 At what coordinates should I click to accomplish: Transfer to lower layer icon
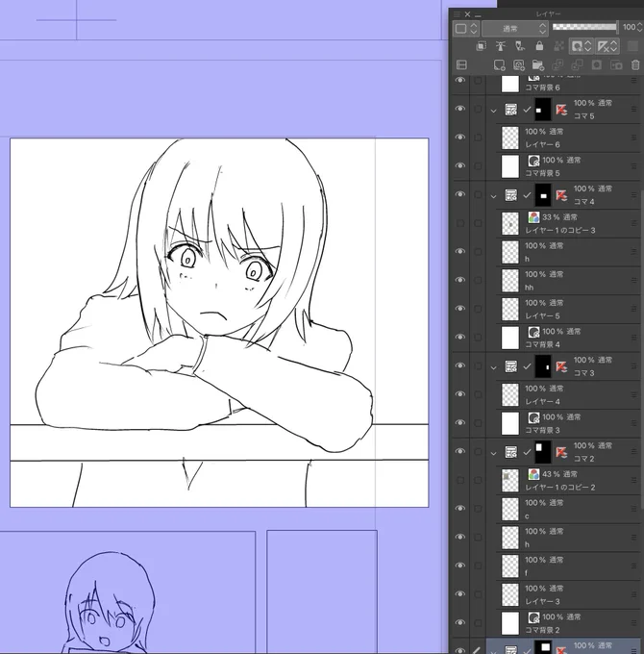coord(557,65)
